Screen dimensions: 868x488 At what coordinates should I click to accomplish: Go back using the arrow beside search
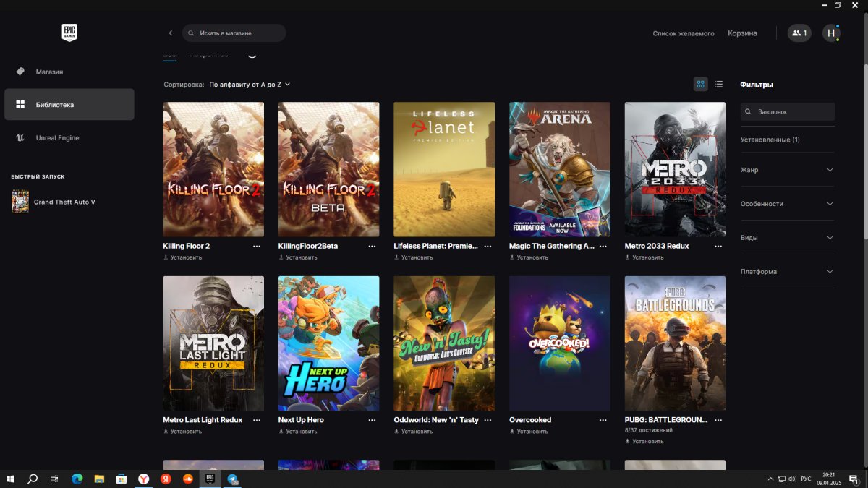pyautogui.click(x=171, y=33)
